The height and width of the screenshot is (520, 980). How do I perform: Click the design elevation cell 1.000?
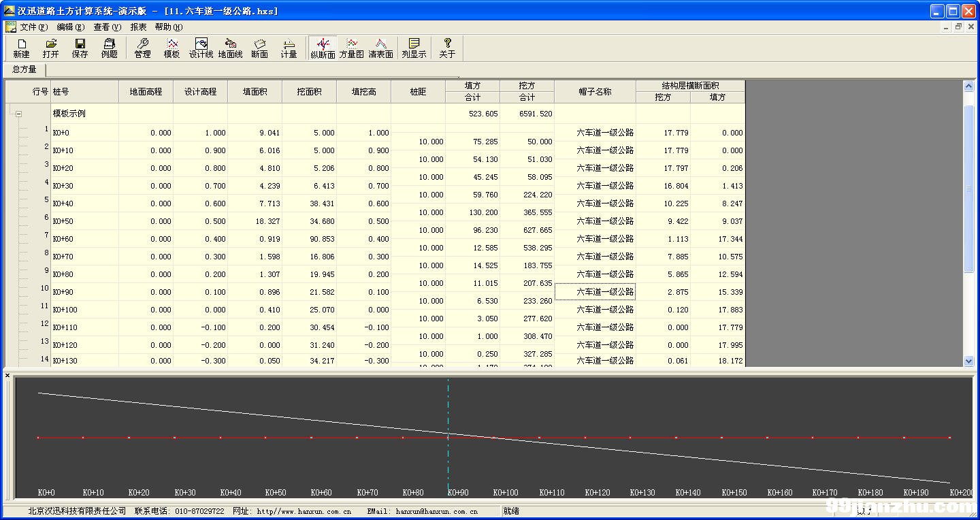point(201,133)
